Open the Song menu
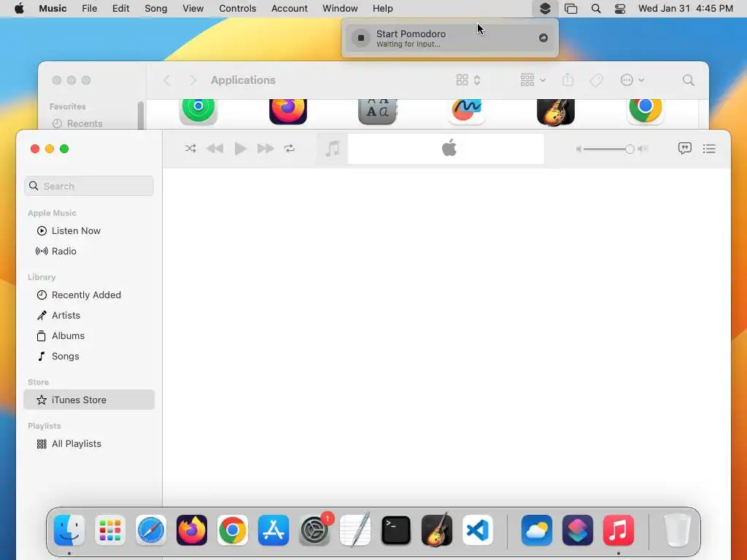 (156, 9)
